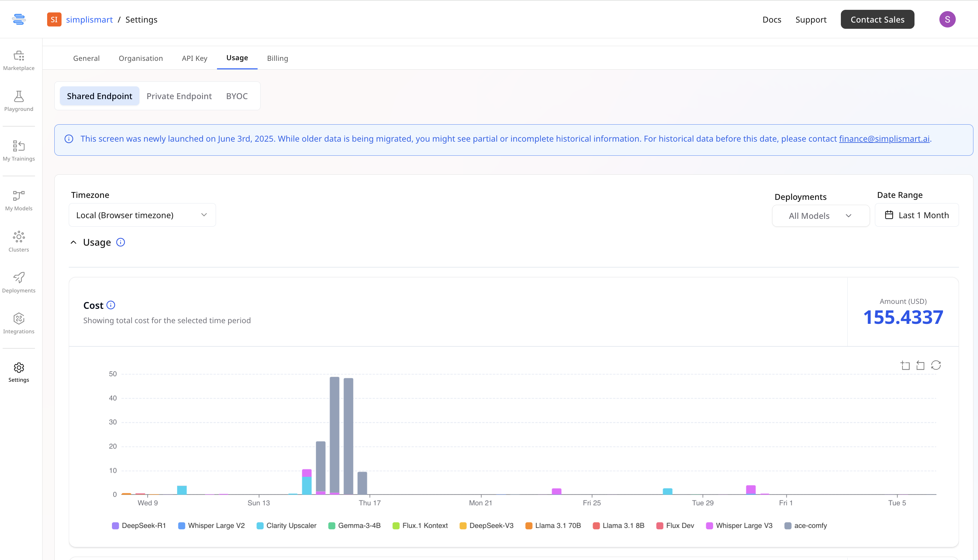Image resolution: width=978 pixels, height=560 pixels.
Task: Click the chart selection zoom icon
Action: [x=905, y=365]
